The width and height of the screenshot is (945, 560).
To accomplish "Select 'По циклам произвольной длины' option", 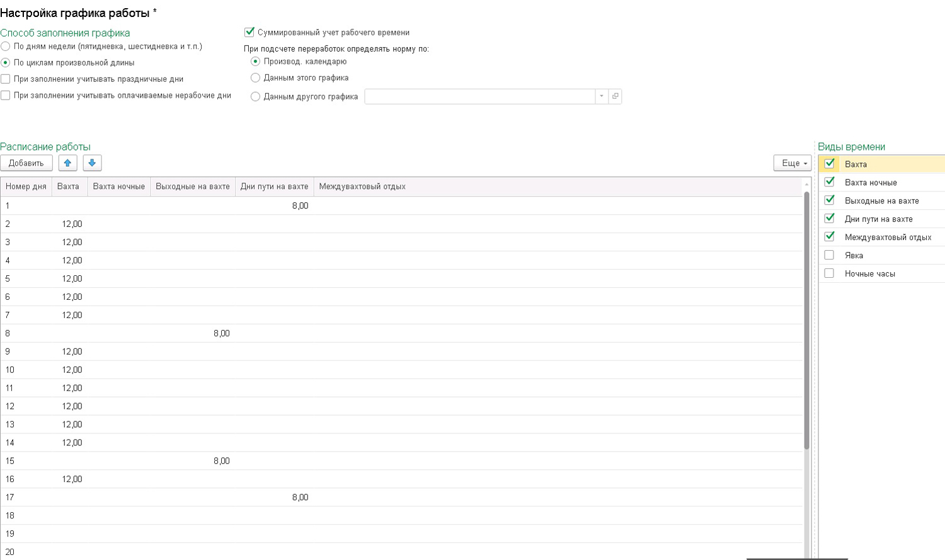I will point(6,63).
